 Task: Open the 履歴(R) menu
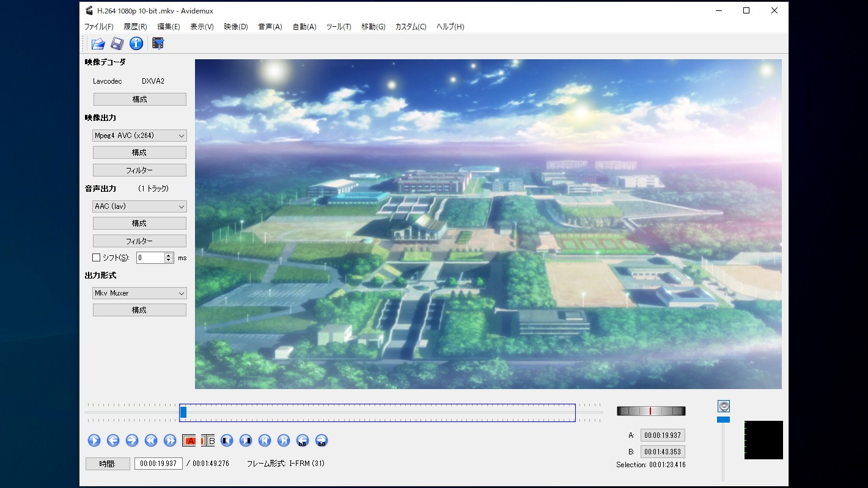(135, 27)
